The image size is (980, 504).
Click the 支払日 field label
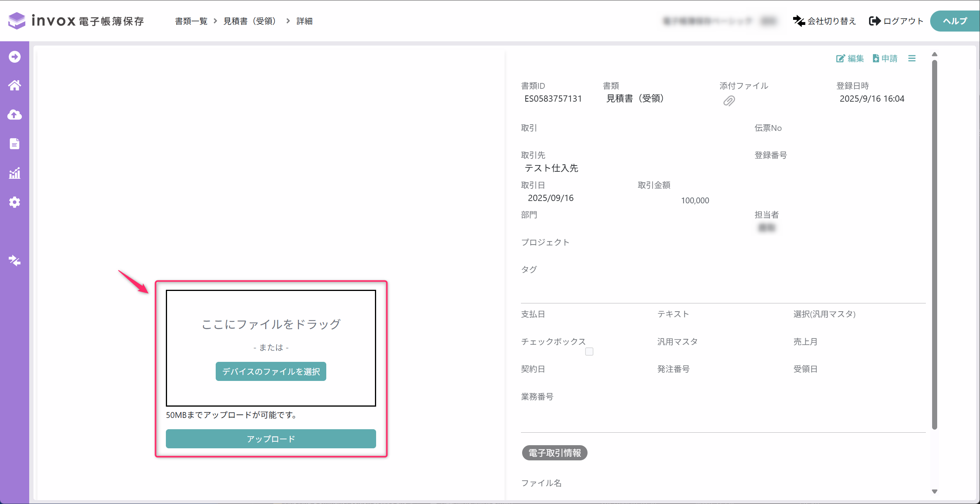point(533,314)
